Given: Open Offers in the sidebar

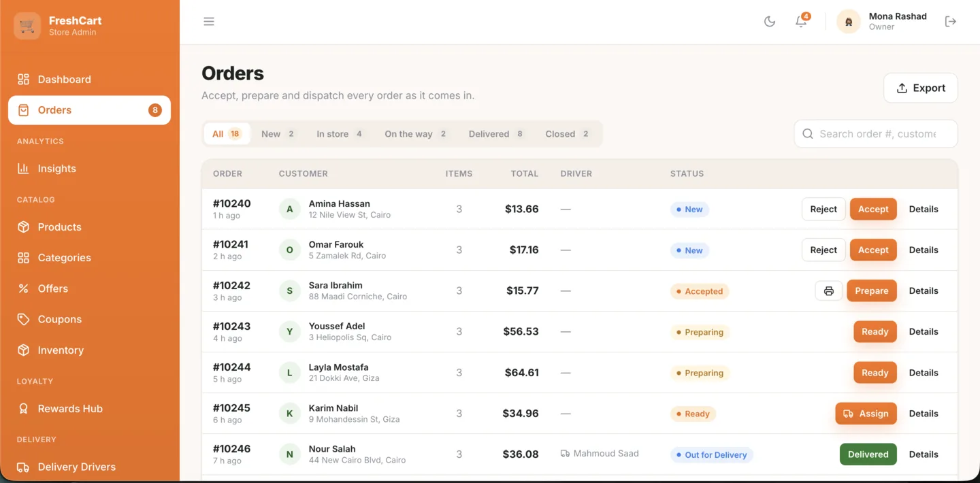Looking at the screenshot, I should [x=89, y=288].
